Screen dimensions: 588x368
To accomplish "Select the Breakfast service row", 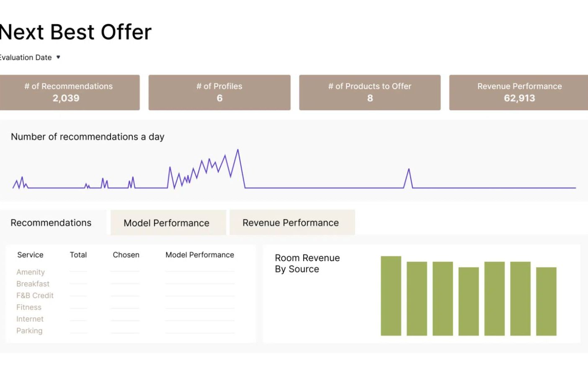I will point(33,284).
